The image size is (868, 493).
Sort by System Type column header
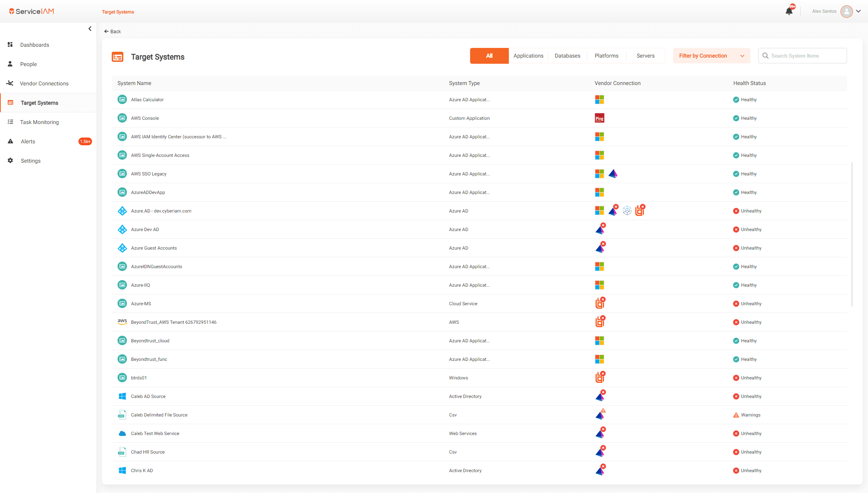coord(464,83)
